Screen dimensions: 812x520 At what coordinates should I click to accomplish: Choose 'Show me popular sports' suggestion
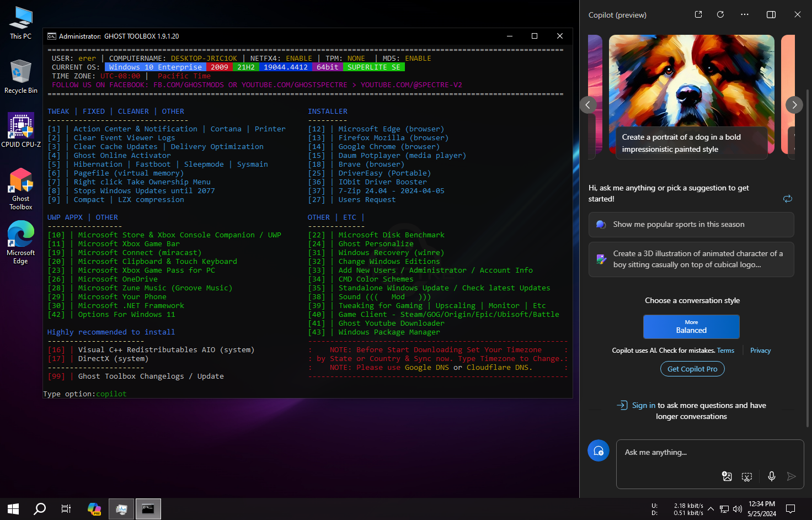[x=691, y=225]
